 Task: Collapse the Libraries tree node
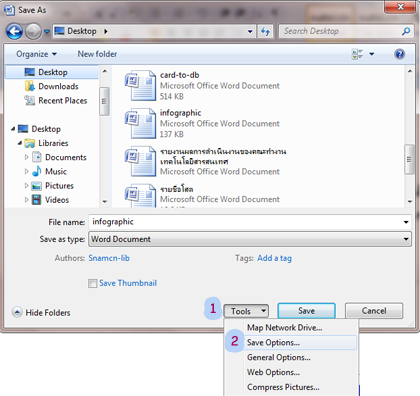tap(20, 143)
